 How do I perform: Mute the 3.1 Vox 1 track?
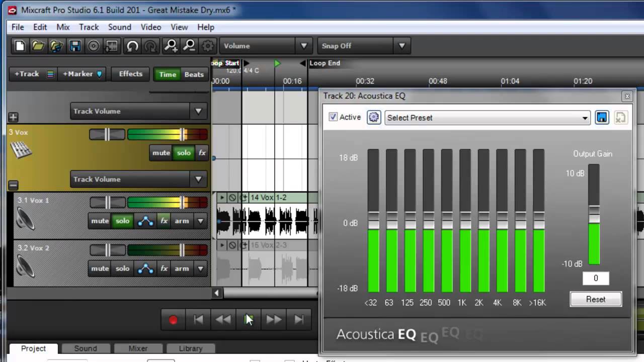click(x=100, y=221)
